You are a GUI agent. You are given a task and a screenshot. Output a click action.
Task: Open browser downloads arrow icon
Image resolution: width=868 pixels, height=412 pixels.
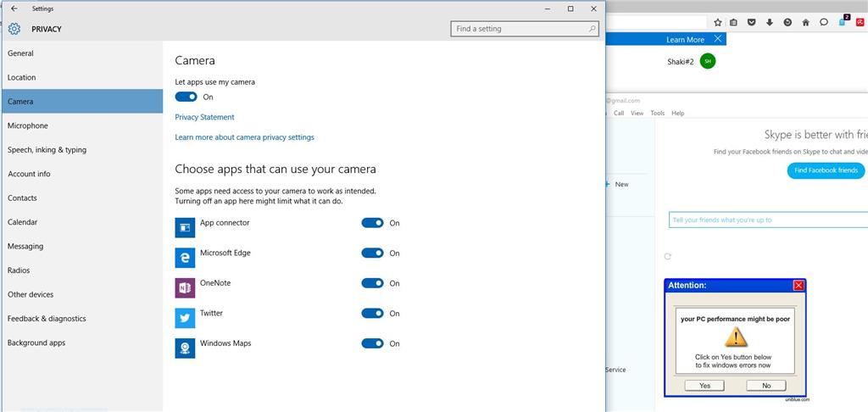(770, 22)
